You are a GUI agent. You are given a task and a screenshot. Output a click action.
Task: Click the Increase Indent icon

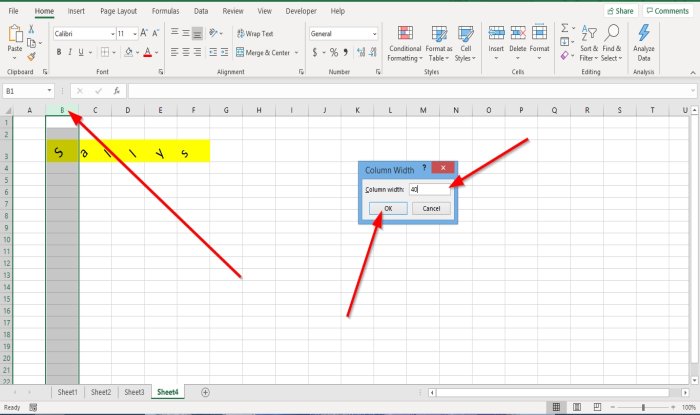pyautogui.click(x=224, y=52)
